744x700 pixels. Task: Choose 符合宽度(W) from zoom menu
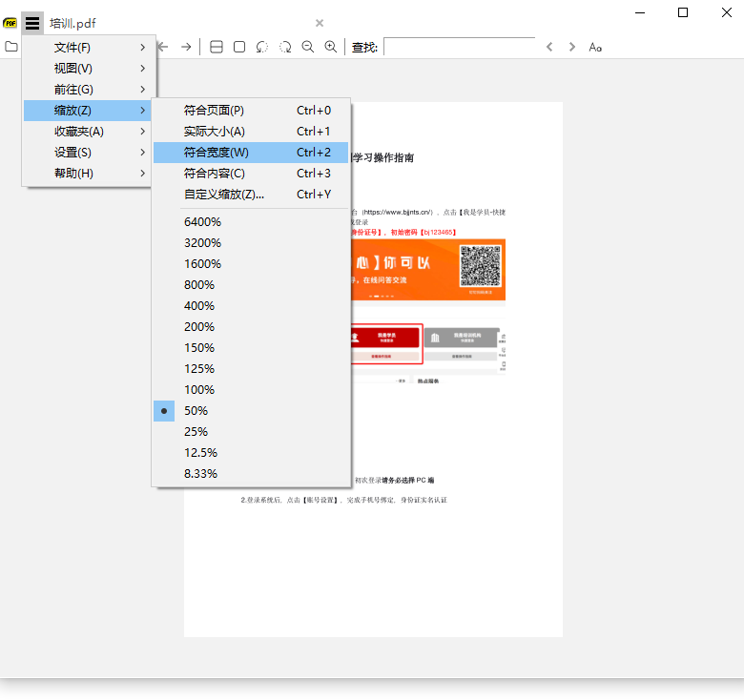[216, 153]
